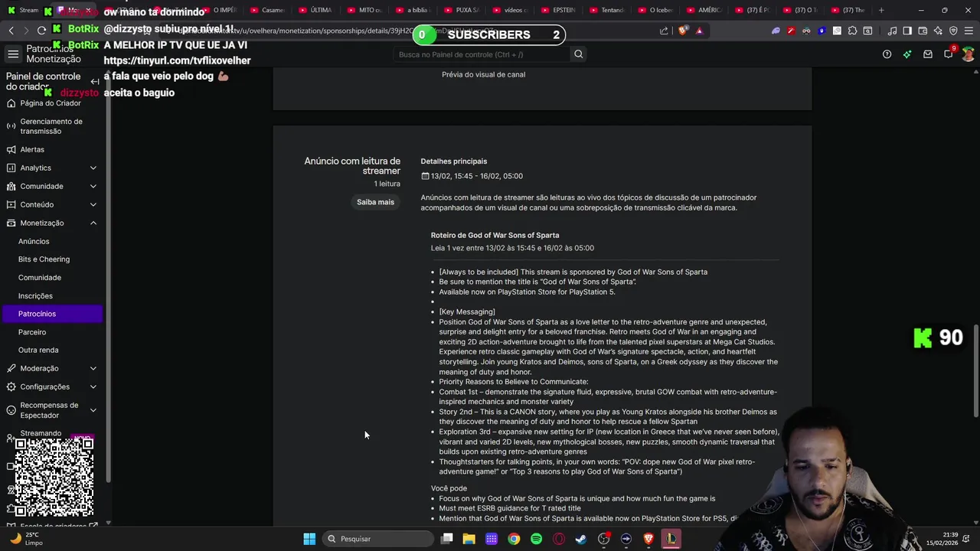The height and width of the screenshot is (551, 980).
Task: Open File Explorer from taskbar
Action: (x=469, y=539)
